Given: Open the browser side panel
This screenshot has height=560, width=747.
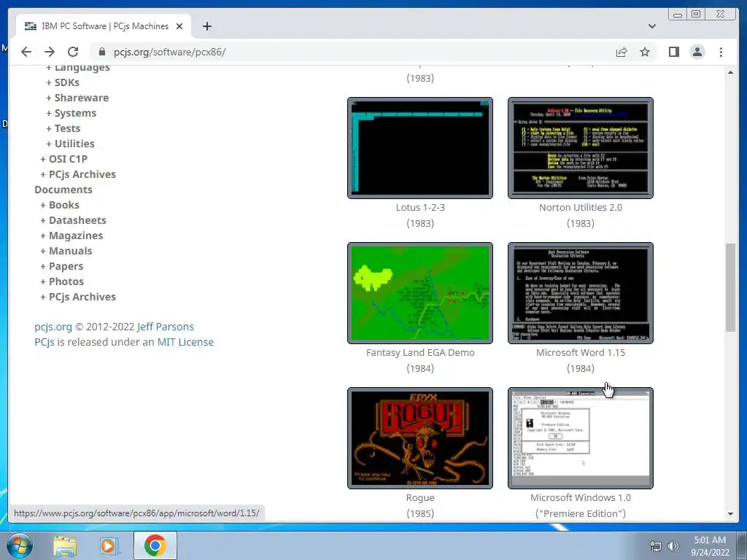Looking at the screenshot, I should (673, 52).
